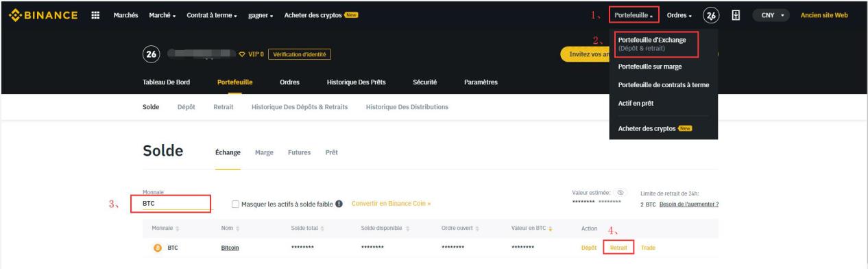Open the CNY currency selector

[x=771, y=15]
